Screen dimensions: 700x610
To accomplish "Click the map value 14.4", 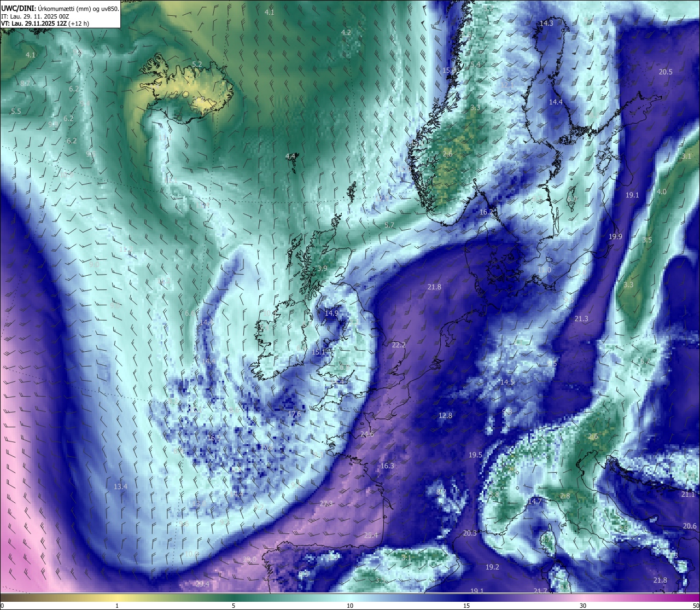I will coord(556,102).
